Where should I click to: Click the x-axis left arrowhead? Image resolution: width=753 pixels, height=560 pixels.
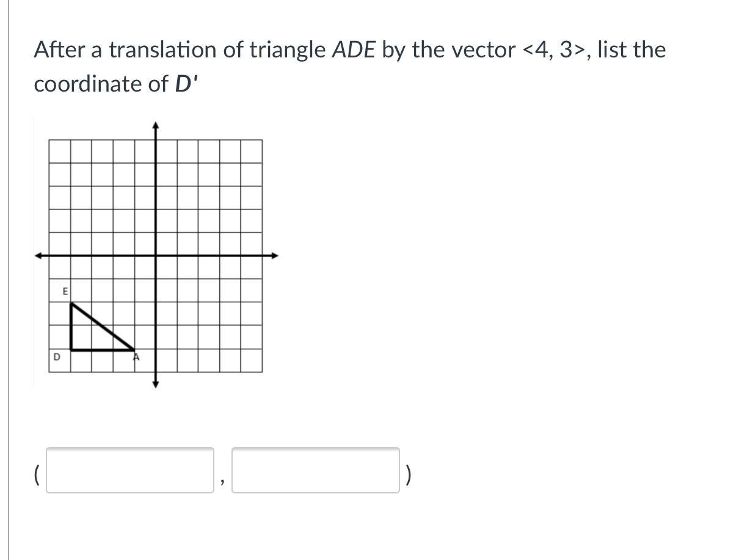38,255
